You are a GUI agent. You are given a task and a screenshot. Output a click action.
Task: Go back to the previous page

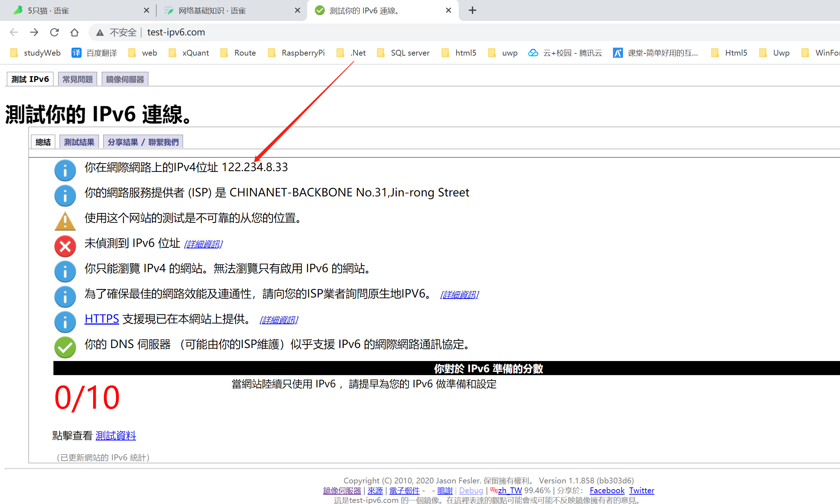point(14,32)
